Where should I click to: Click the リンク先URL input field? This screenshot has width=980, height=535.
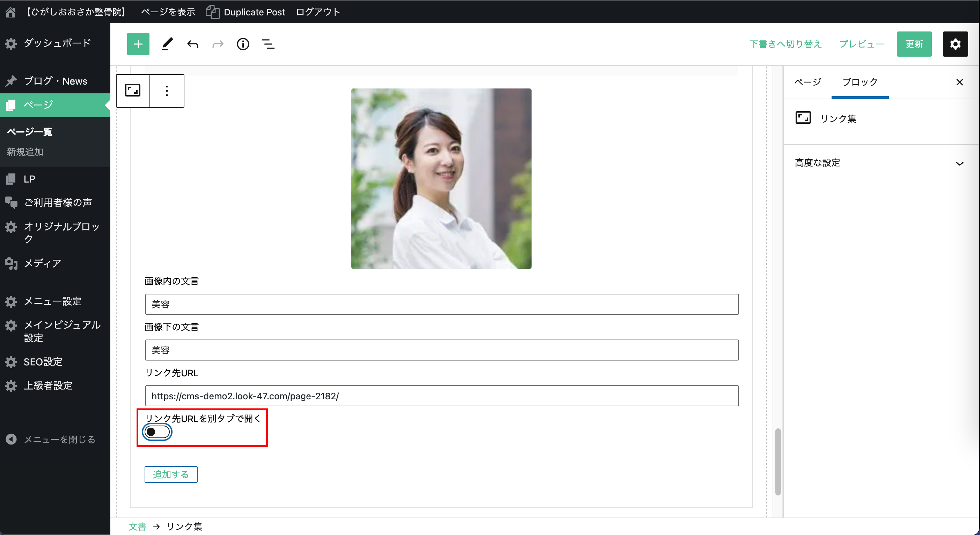coord(441,396)
